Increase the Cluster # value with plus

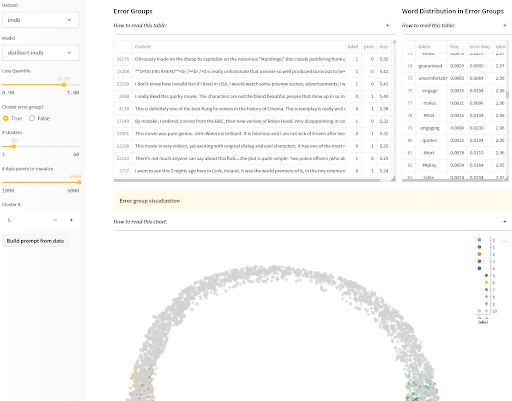71,220
